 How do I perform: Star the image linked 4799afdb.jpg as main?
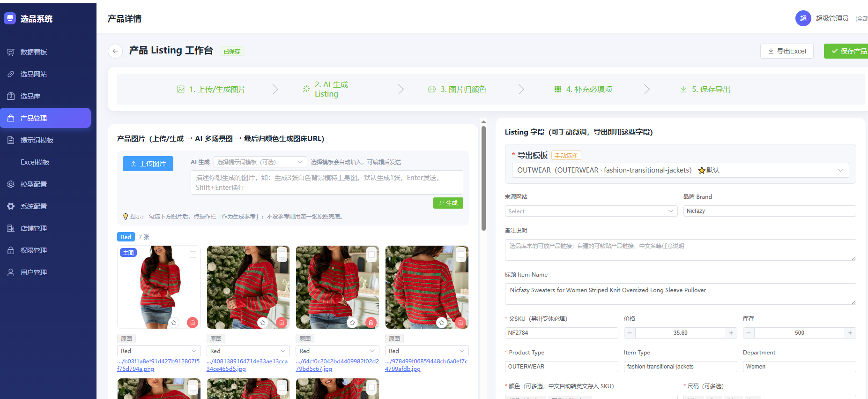(442, 323)
